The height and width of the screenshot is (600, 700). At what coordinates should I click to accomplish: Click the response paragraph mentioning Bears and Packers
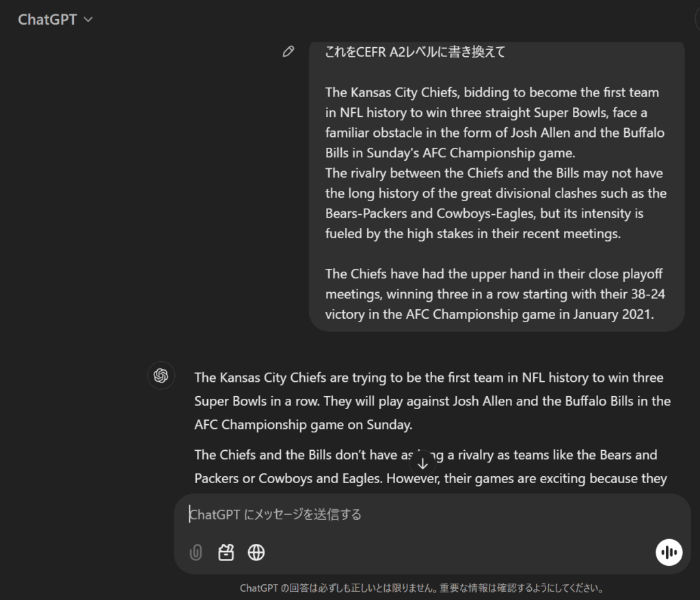click(x=431, y=467)
